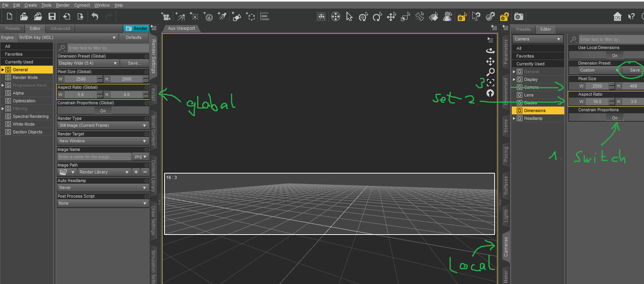Switch to left Presets tab
The image size is (644, 284).
pyautogui.click(x=12, y=28)
